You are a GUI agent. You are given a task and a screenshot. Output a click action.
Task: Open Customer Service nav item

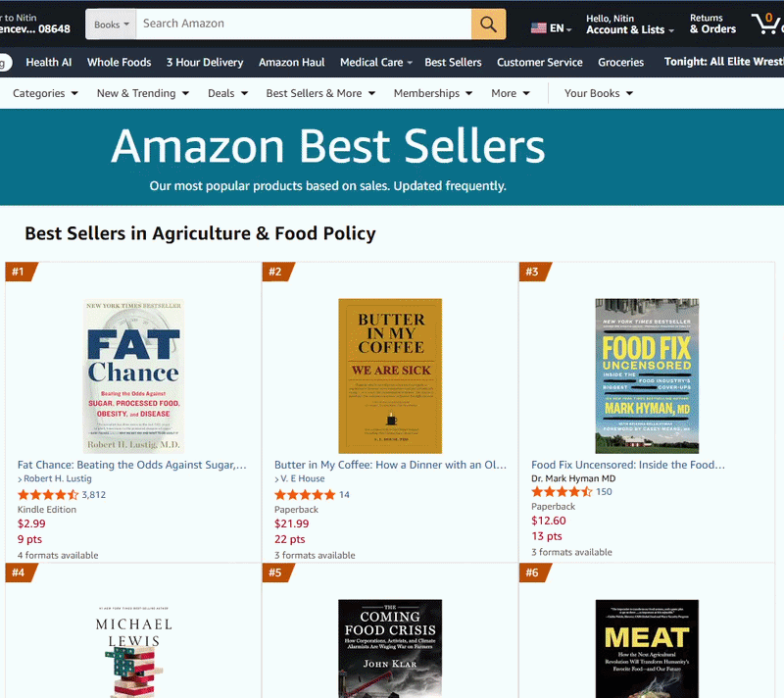point(540,63)
